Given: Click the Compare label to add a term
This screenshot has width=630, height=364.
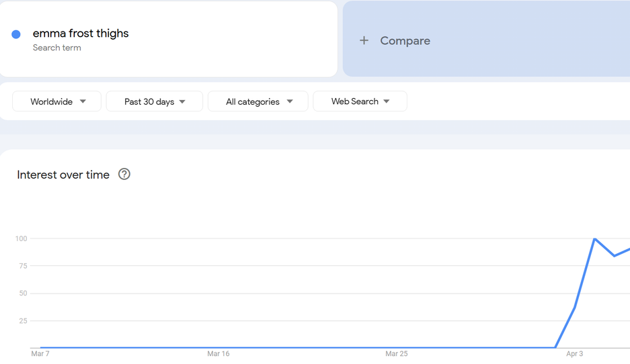Looking at the screenshot, I should [x=405, y=40].
